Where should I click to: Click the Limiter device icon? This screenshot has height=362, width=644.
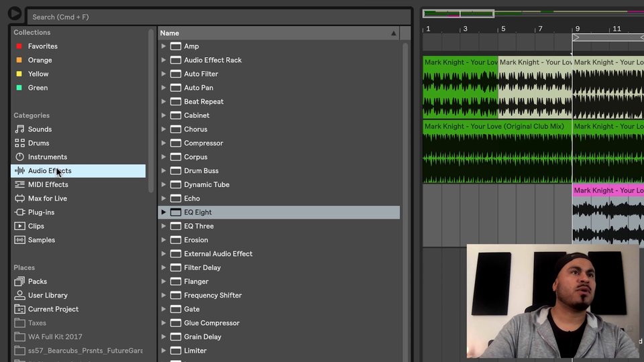(x=175, y=351)
